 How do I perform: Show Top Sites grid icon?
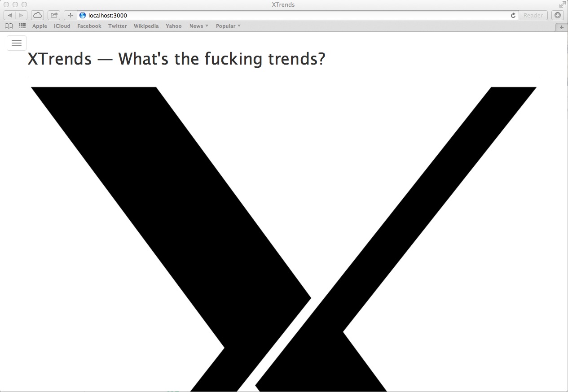click(22, 26)
